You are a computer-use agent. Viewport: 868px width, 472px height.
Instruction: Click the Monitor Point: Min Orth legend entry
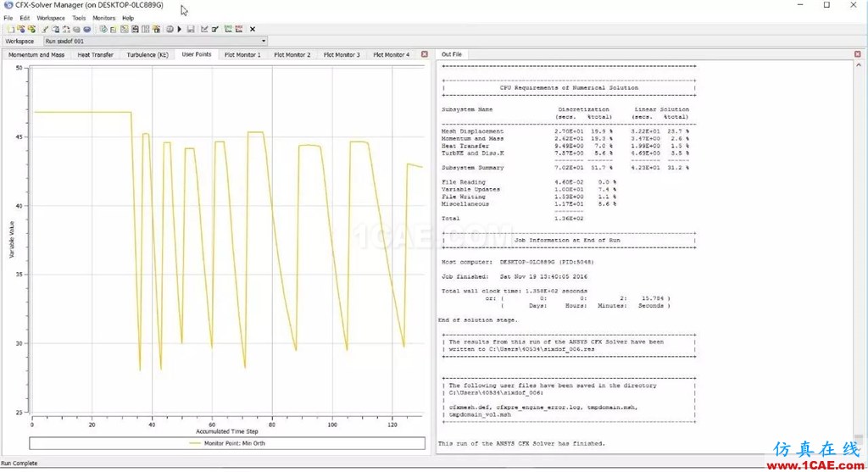(x=227, y=443)
